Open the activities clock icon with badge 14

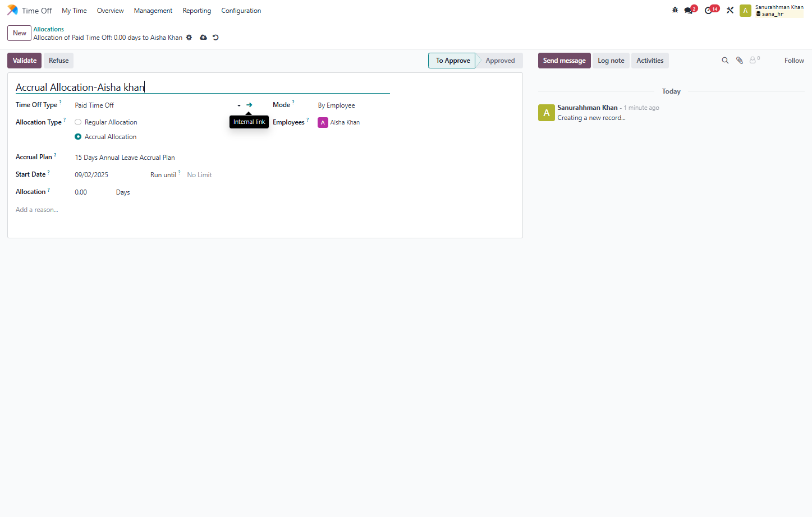coord(708,10)
